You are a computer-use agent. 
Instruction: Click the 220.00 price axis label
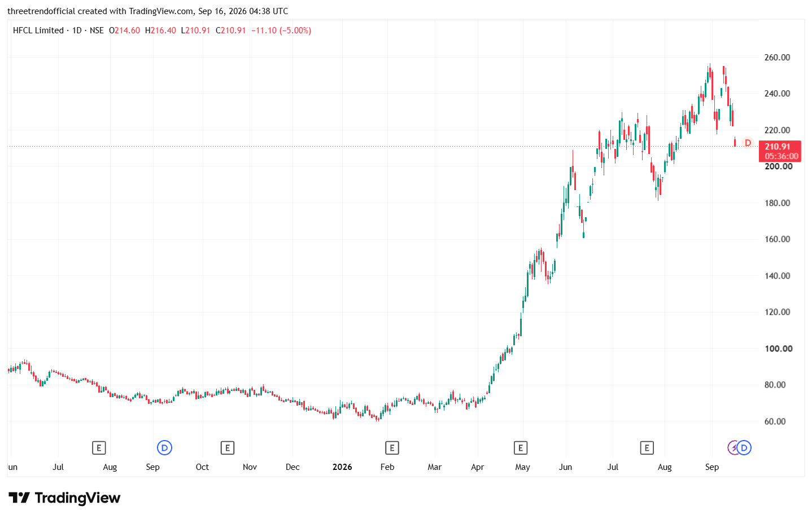tap(777, 130)
